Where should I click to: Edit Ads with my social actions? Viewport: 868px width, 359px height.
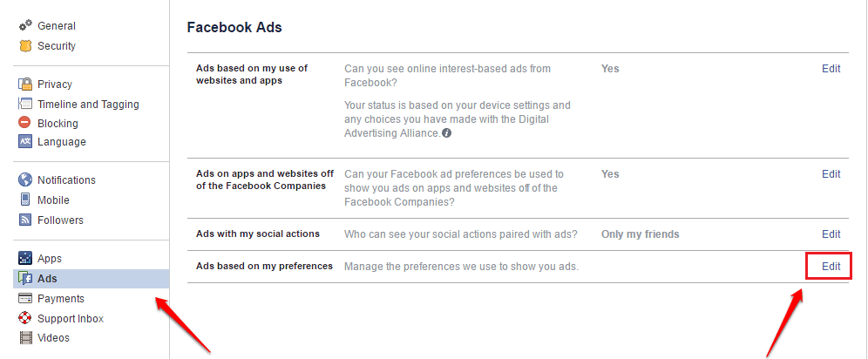pyautogui.click(x=831, y=234)
